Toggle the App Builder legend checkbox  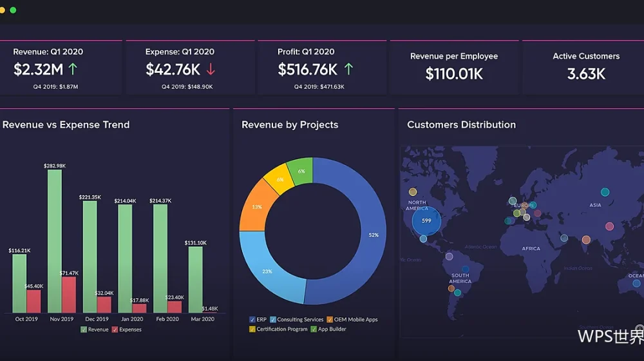coord(314,329)
